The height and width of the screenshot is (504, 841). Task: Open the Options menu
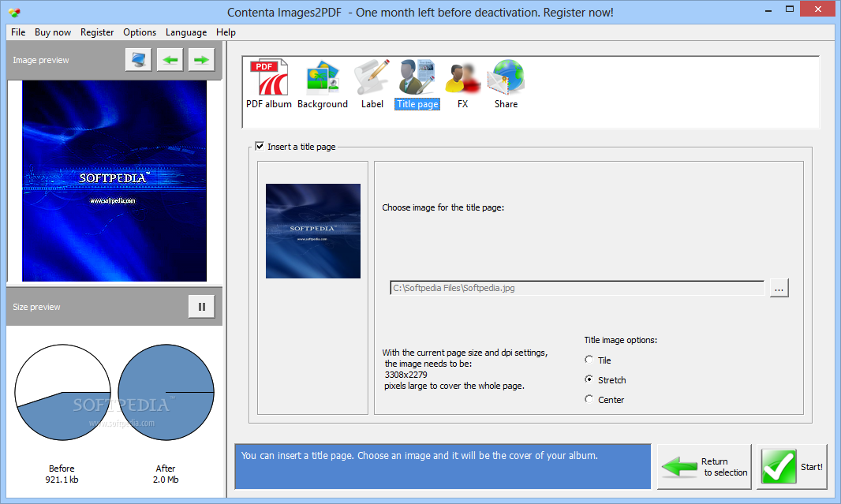pyautogui.click(x=140, y=32)
